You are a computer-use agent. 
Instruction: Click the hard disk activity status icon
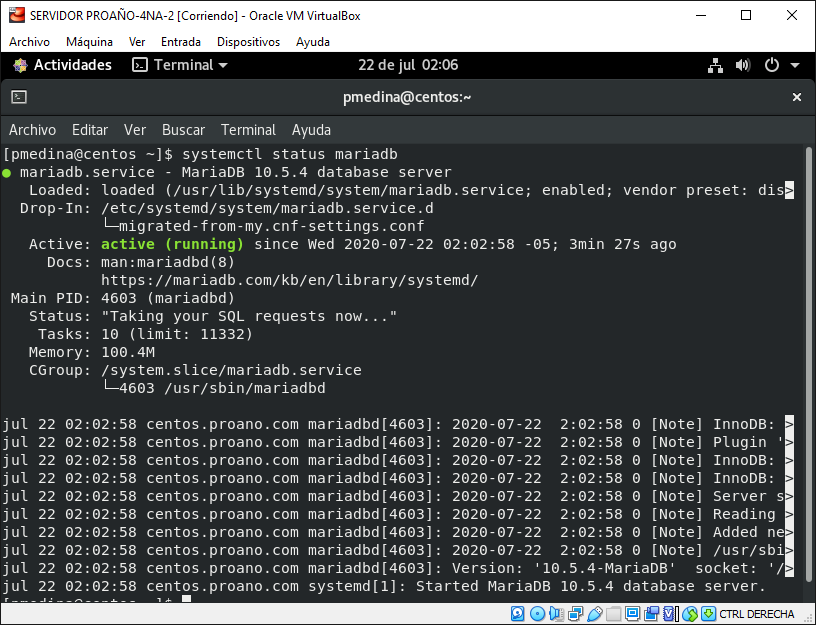517,614
